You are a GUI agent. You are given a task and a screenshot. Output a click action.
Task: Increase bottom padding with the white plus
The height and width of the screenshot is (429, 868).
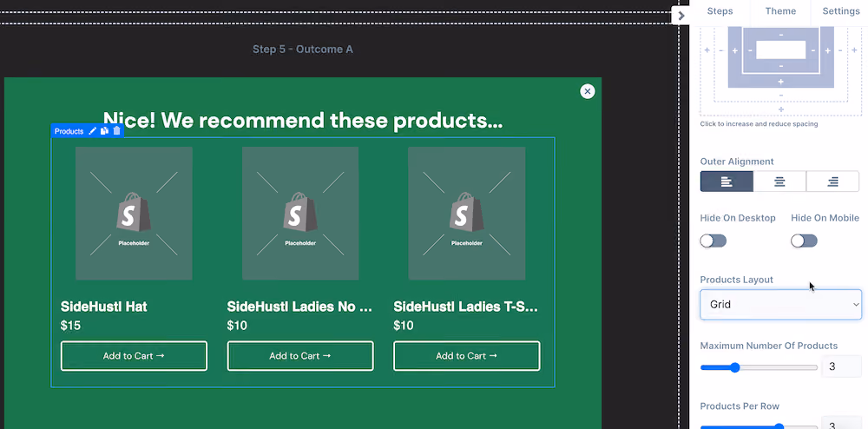click(x=781, y=82)
